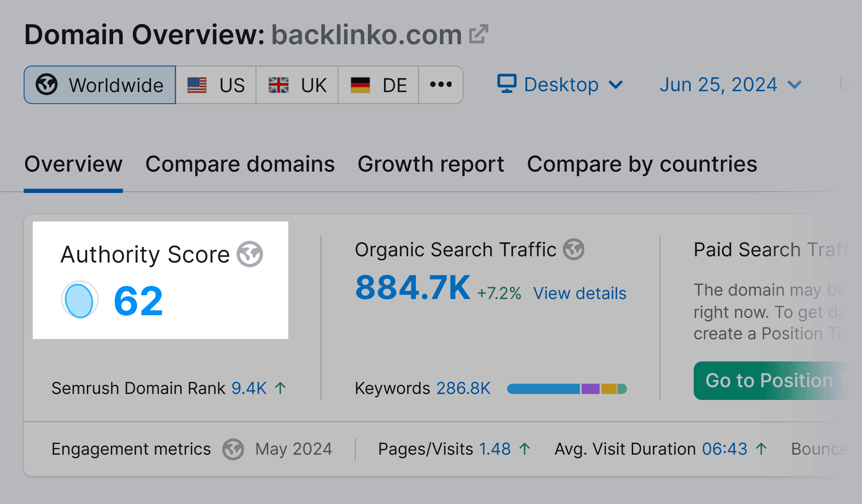Switch location filter to UK
The image size is (862, 504).
[297, 84]
